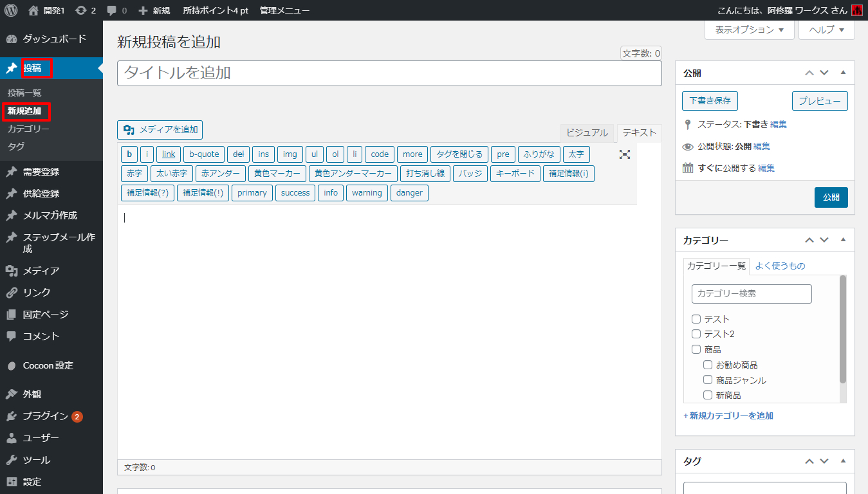Check the お勧め商品 category

(x=708, y=365)
